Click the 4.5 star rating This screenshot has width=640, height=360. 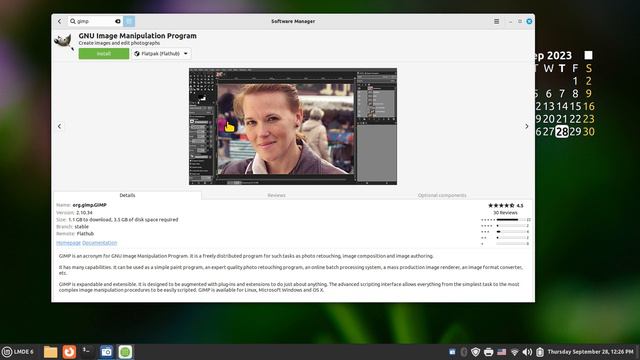(505, 205)
